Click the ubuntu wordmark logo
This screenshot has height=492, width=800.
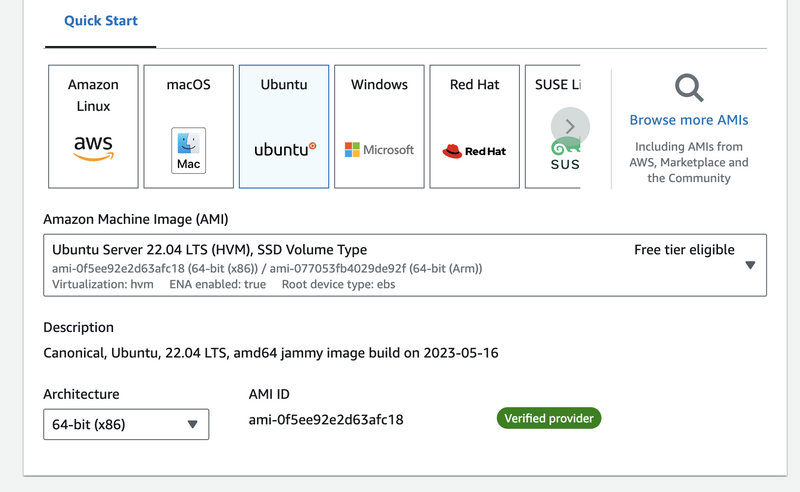tap(285, 150)
